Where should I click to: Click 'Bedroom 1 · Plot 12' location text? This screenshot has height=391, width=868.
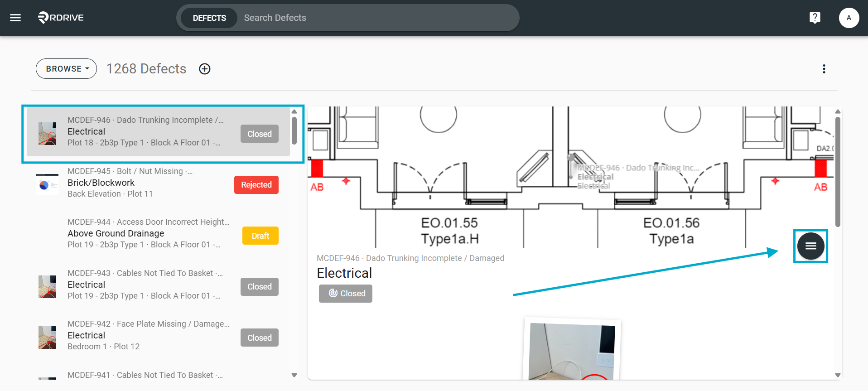point(104,347)
